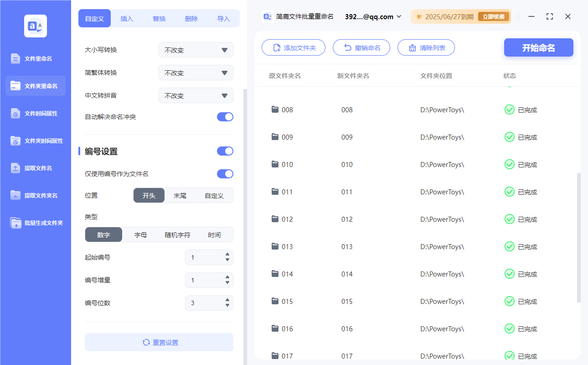Select 末尾 as the numbering position
Viewport: 588px width, 365px height.
tap(181, 195)
